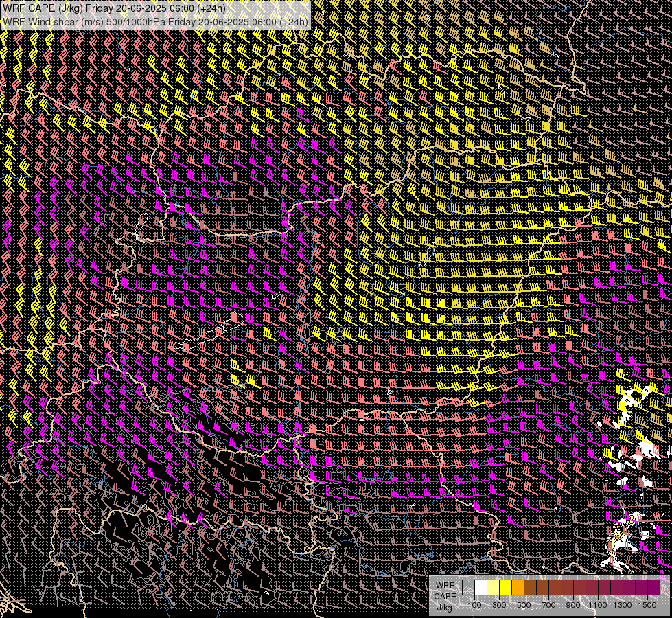
Task: Click the legend value 100
Action: click(474, 605)
